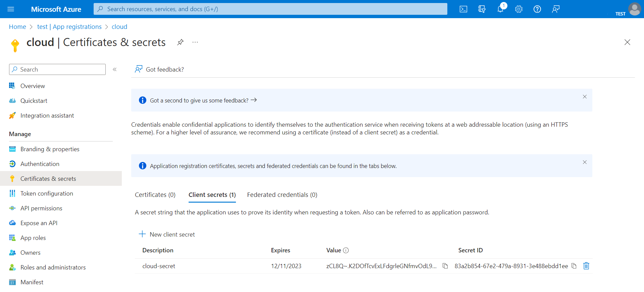Pin the Certificates & secrets blade
The width and height of the screenshot is (644, 292).
181,42
